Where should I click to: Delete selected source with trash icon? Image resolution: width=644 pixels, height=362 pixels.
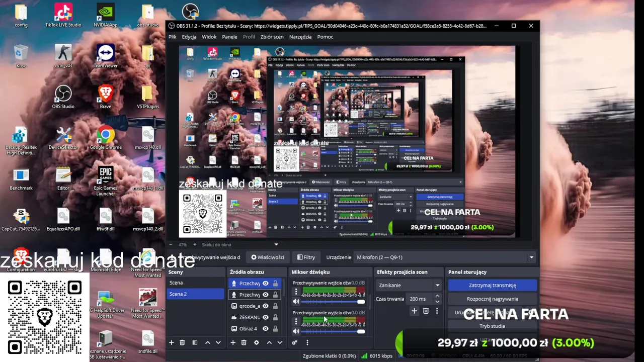(x=244, y=342)
